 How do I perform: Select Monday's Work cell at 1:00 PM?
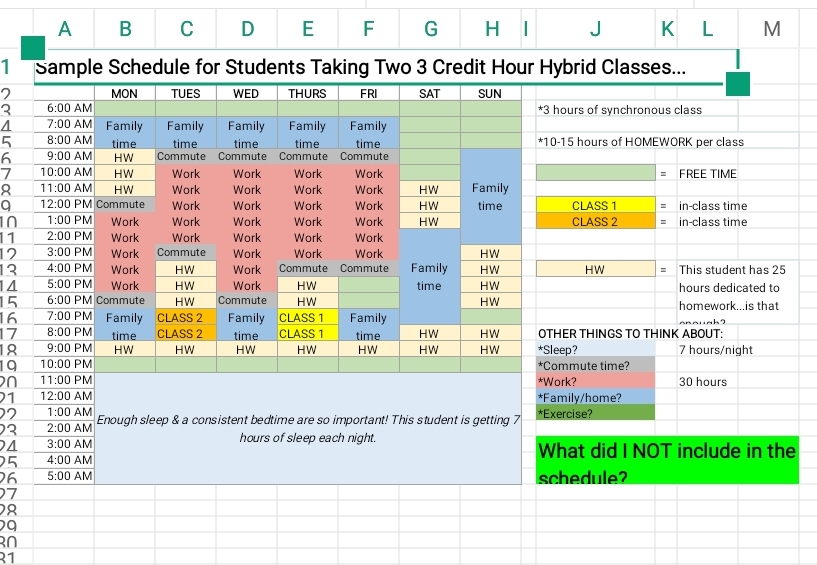pyautogui.click(x=125, y=221)
